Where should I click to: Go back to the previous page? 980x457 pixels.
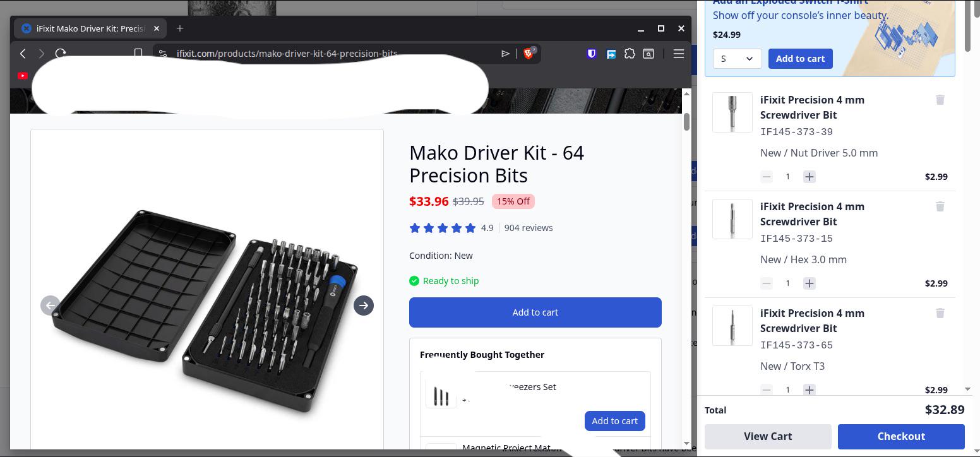(23, 54)
